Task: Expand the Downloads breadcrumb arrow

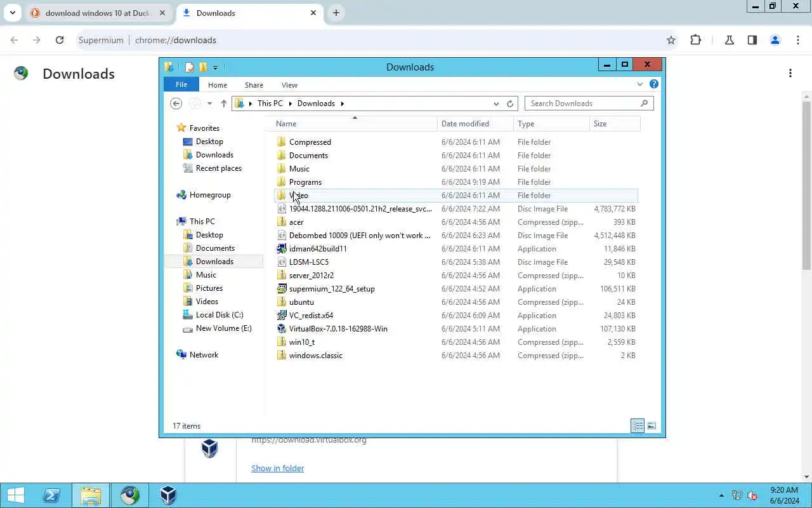Action: pos(342,104)
